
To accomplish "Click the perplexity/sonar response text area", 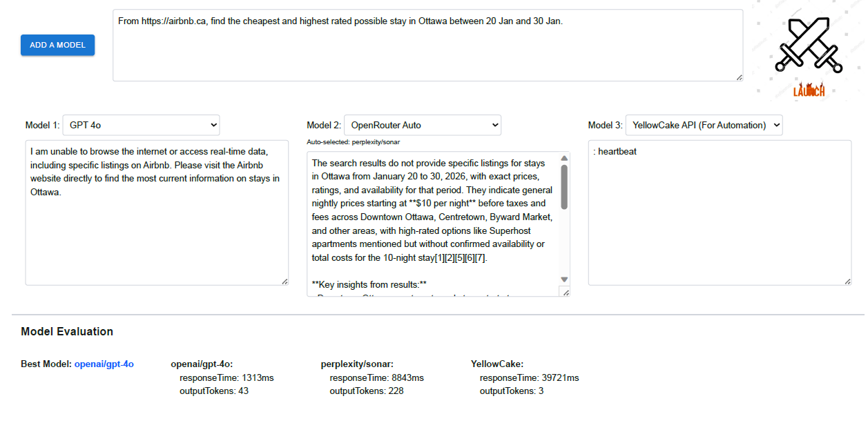I will click(438, 225).
